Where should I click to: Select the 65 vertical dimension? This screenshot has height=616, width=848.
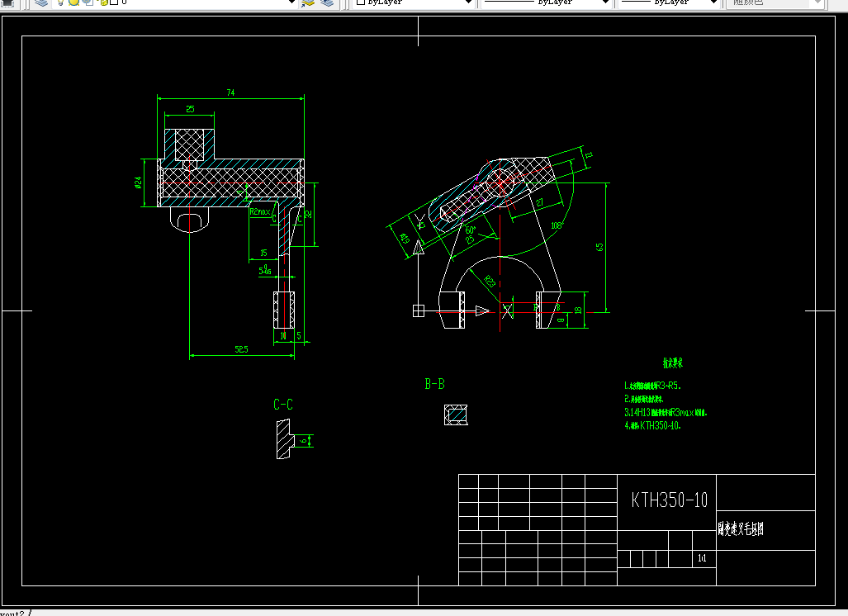tap(599, 247)
